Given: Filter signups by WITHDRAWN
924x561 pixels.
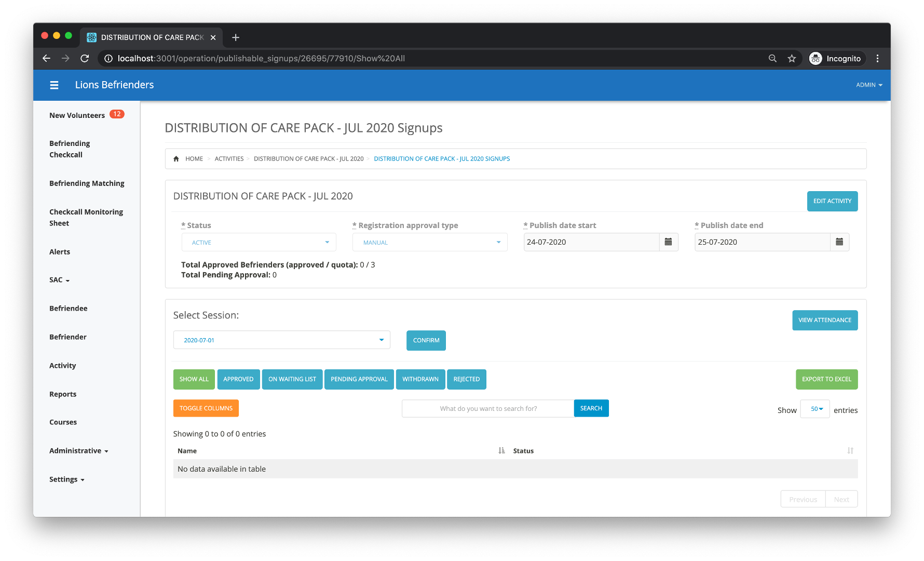Looking at the screenshot, I should click(x=420, y=380).
